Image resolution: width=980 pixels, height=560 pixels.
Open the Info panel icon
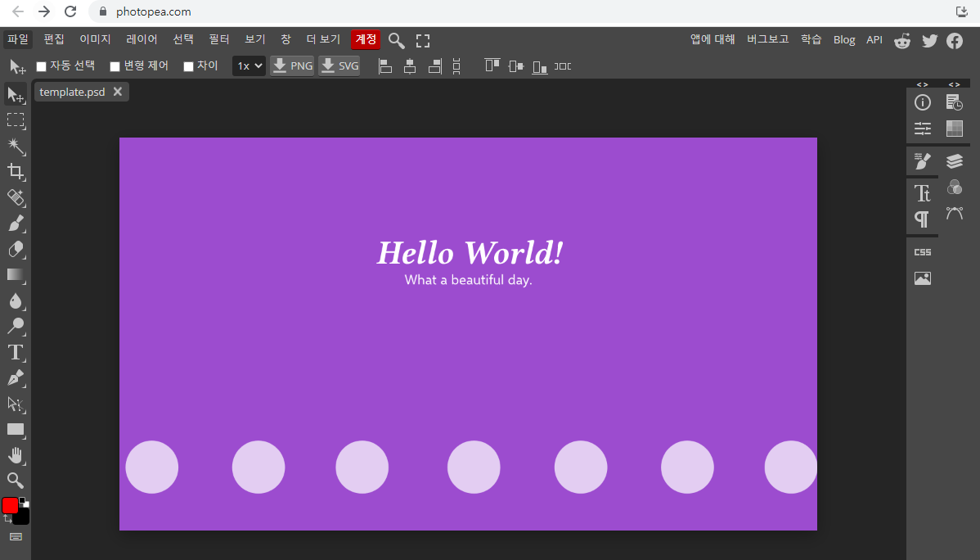point(923,102)
